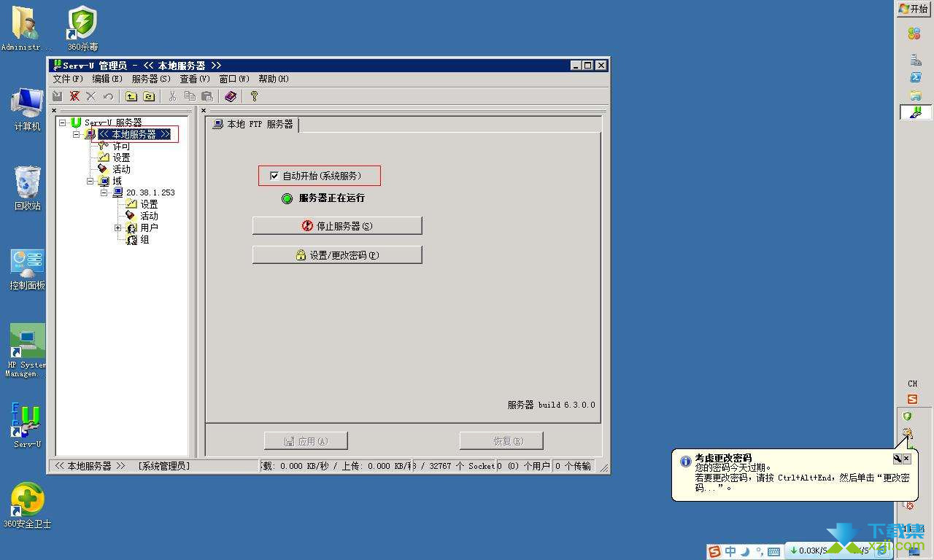Collapse the 本地服务器 tree node

(77, 134)
